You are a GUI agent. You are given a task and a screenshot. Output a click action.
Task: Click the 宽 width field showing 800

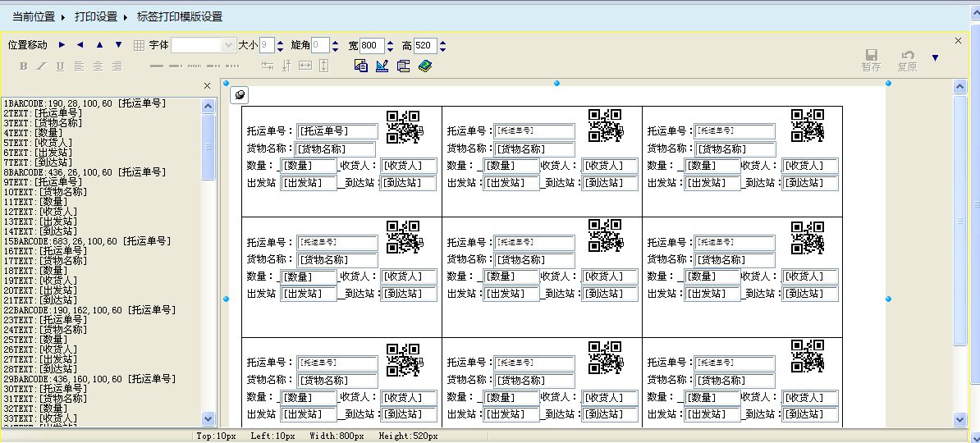(x=372, y=46)
